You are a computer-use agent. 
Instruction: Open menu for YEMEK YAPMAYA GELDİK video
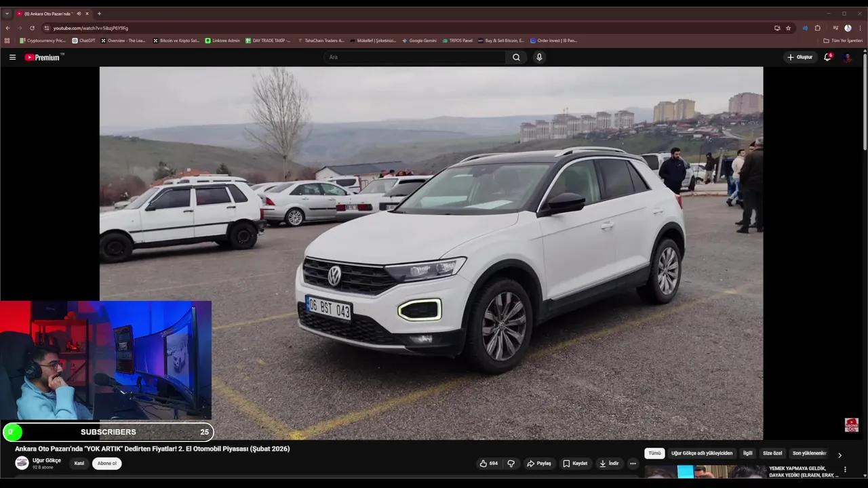pos(845,470)
